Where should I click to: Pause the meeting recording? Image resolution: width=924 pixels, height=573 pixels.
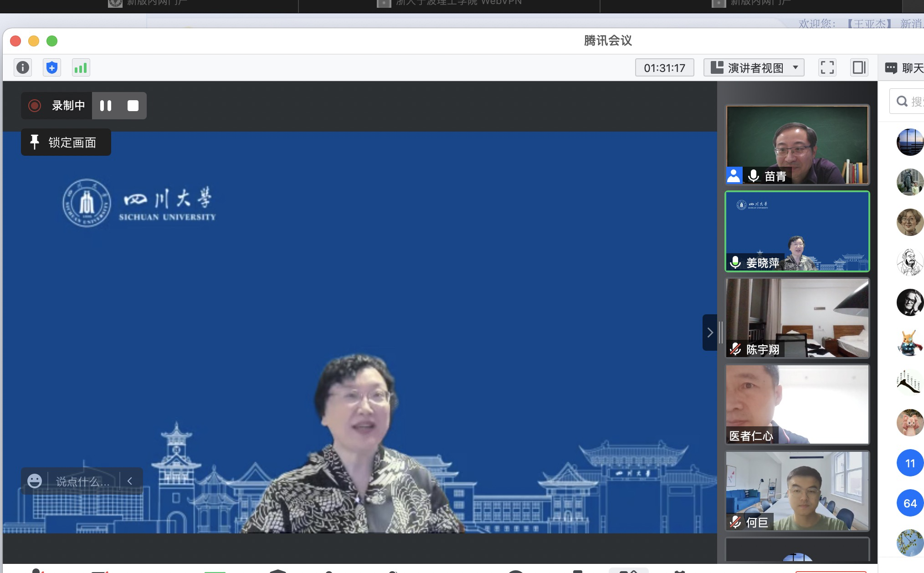pos(106,106)
